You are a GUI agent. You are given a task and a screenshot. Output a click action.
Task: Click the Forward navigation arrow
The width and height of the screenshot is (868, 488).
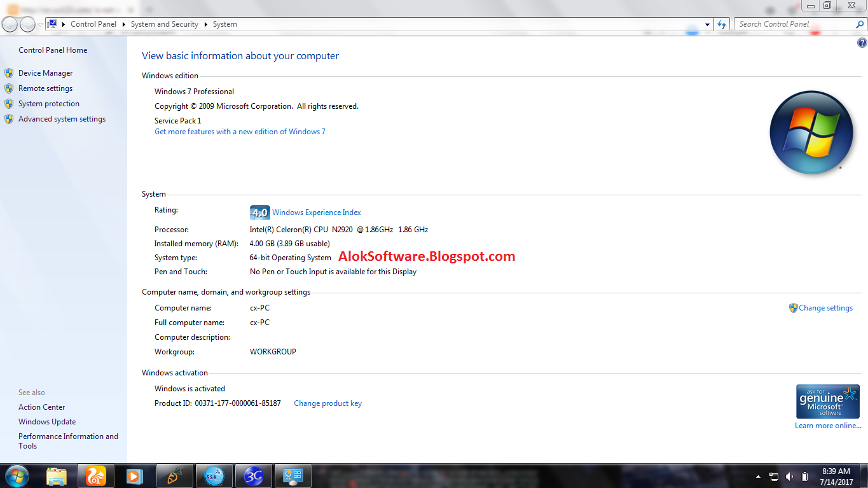27,24
